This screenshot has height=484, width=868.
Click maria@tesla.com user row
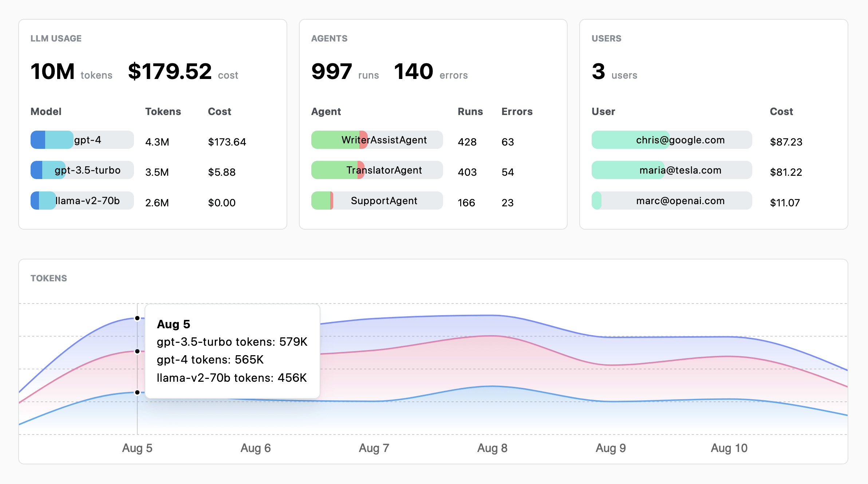pos(671,170)
